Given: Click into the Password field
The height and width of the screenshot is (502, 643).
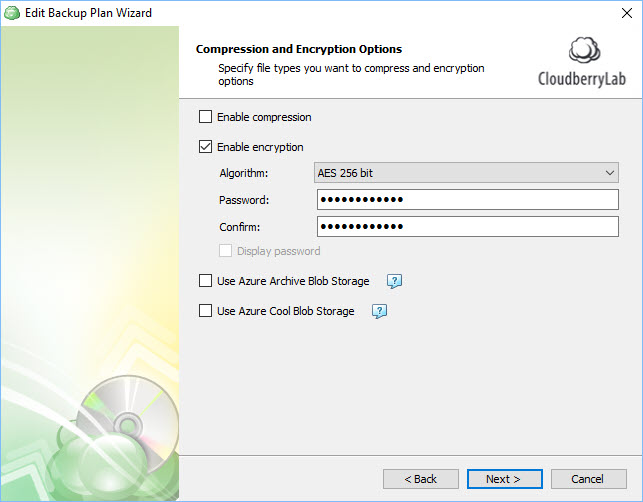Looking at the screenshot, I should click(468, 200).
